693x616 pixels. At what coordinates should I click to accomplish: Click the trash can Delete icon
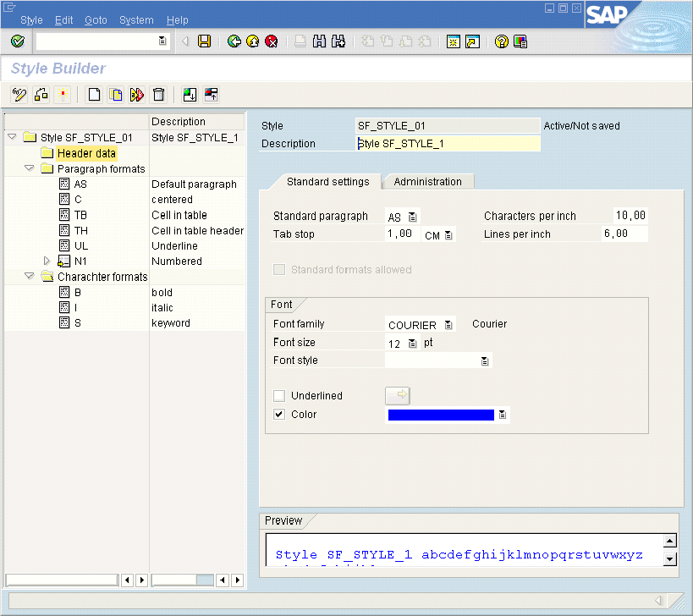158,95
